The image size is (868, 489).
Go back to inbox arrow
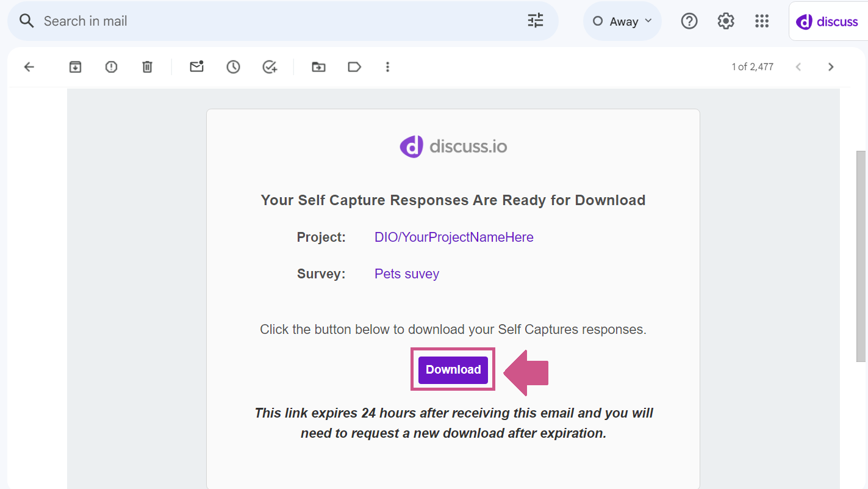[x=29, y=67]
